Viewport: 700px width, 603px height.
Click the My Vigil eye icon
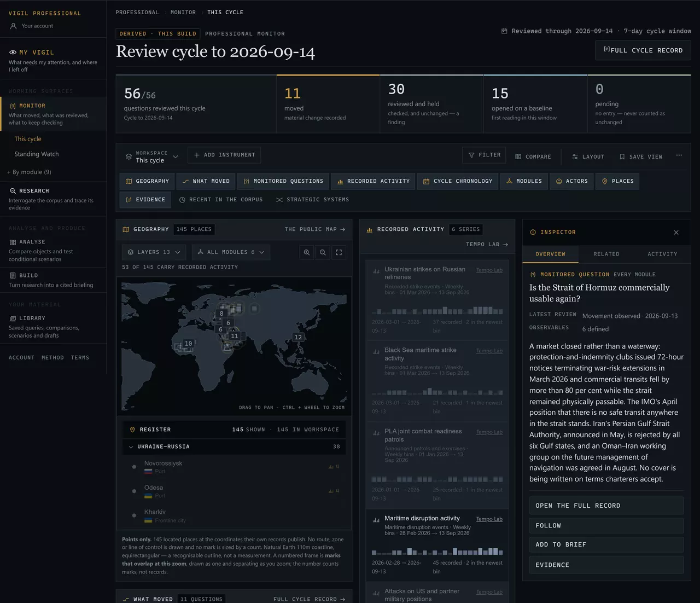(x=13, y=53)
